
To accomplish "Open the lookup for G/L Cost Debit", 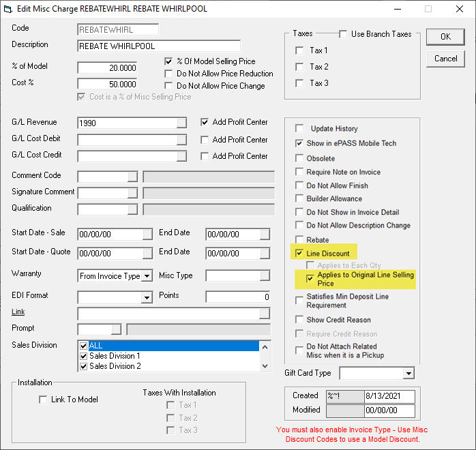I will pyautogui.click(x=181, y=140).
